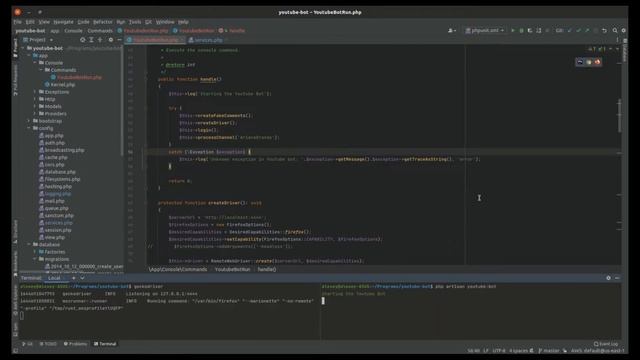The width and height of the screenshot is (640, 360).
Task: Open terminal session dropdown arrow
Action: click(x=82, y=278)
